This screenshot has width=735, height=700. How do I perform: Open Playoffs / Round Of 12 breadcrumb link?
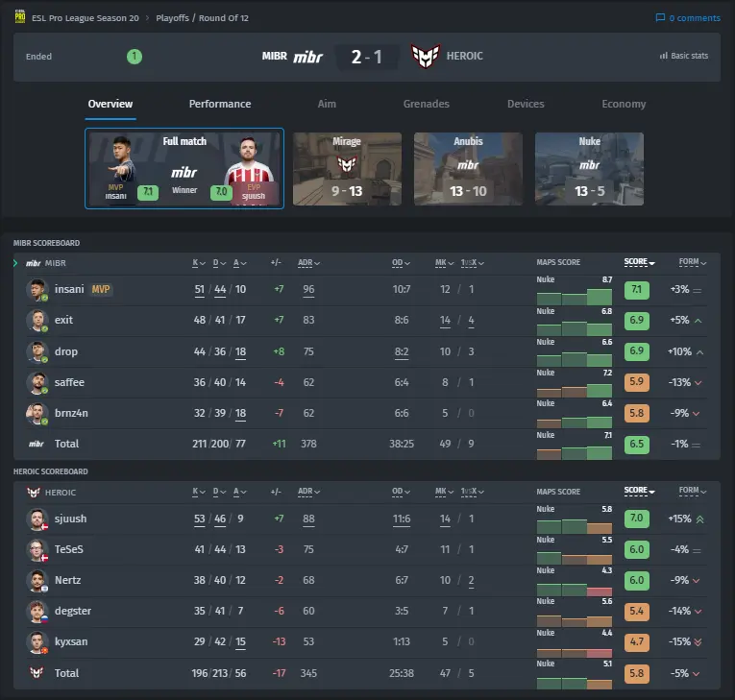point(202,18)
